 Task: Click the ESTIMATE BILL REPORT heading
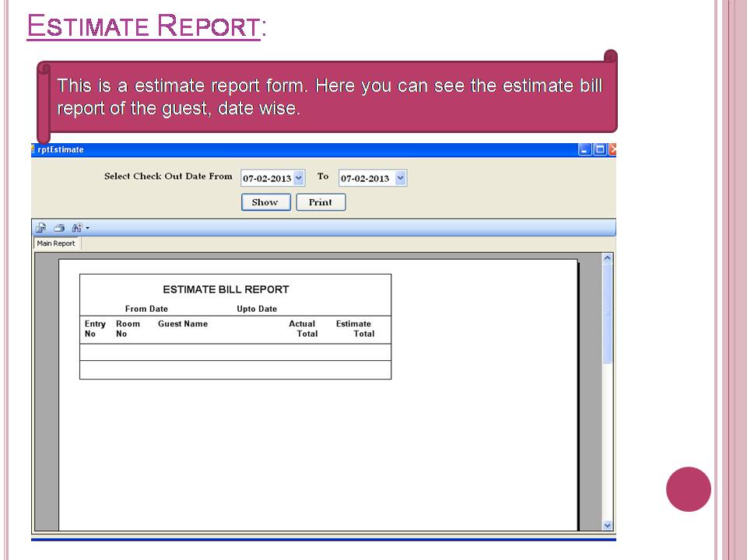click(226, 289)
